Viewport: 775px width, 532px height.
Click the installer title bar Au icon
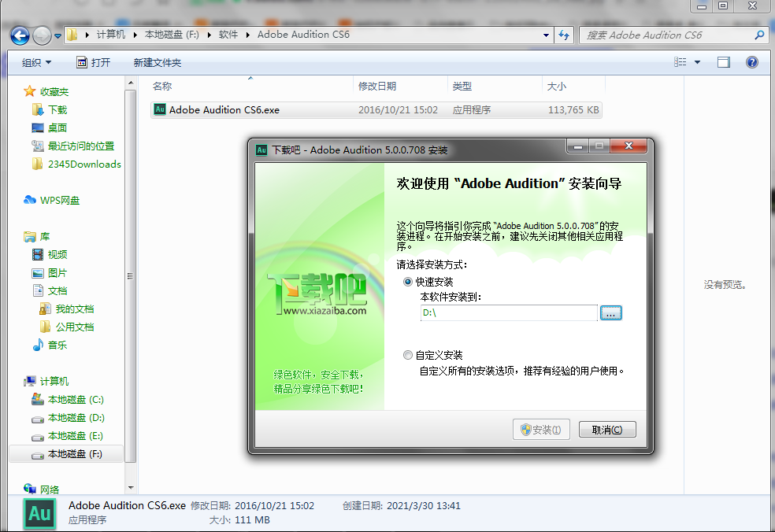[261, 150]
